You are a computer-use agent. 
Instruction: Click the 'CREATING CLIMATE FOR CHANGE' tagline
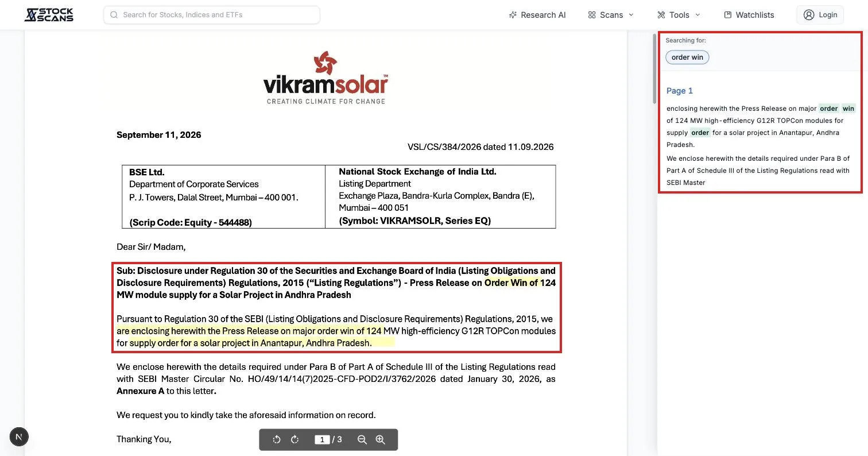point(325,101)
